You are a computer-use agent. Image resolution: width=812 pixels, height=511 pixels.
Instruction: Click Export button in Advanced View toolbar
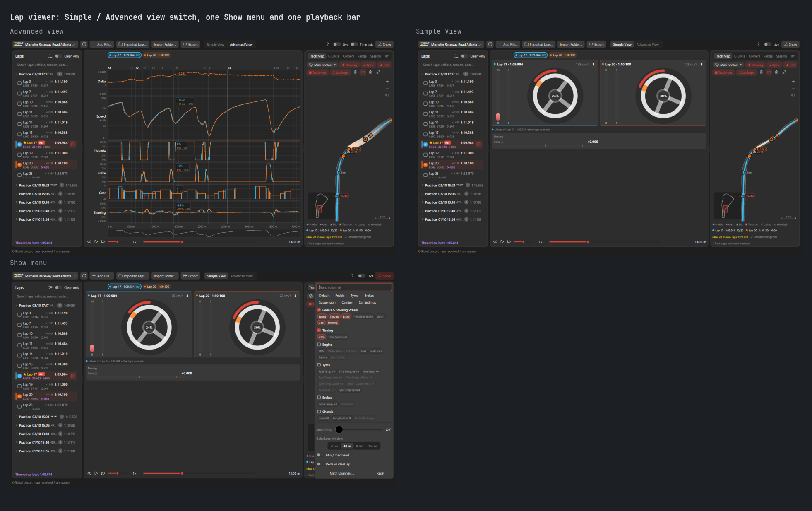[x=190, y=44]
